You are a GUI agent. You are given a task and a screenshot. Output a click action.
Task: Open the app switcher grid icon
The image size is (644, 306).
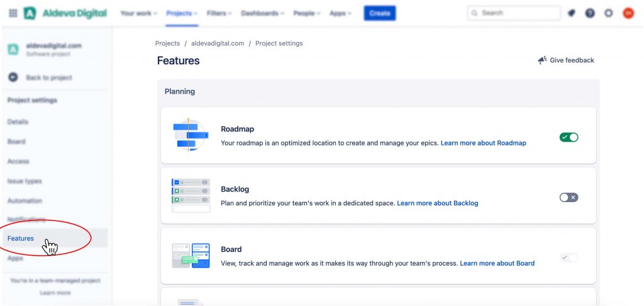click(x=13, y=13)
